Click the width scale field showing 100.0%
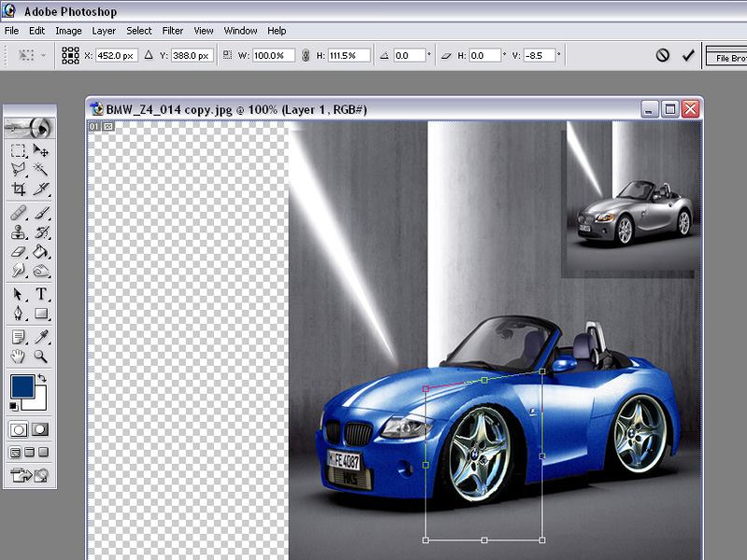Screen dimensions: 747x560 [274, 55]
